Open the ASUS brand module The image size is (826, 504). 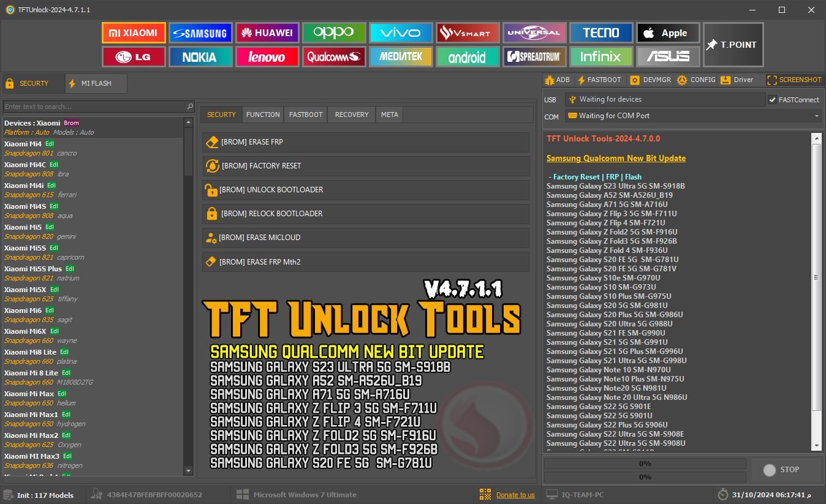pos(668,57)
